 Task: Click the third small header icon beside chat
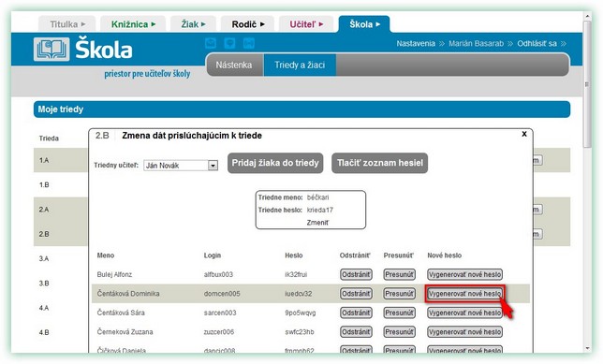(x=249, y=43)
